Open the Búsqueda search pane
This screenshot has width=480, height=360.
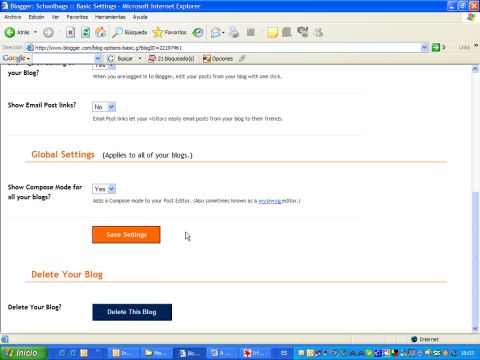[x=129, y=32]
